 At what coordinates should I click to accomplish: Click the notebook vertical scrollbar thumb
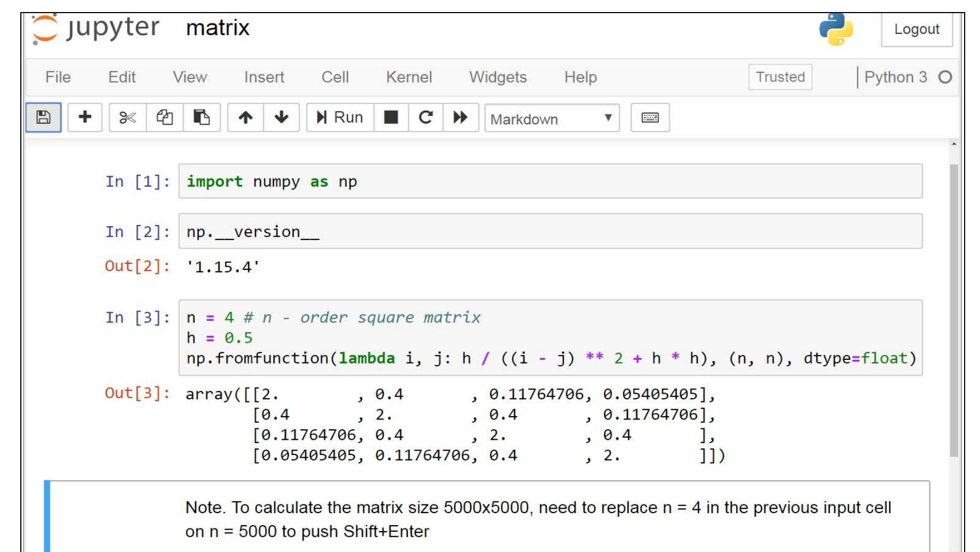[954, 310]
